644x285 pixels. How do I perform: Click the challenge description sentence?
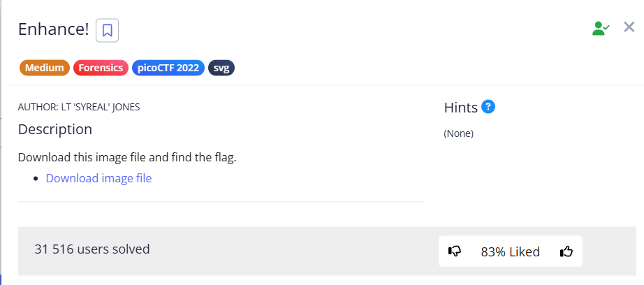[127, 157]
